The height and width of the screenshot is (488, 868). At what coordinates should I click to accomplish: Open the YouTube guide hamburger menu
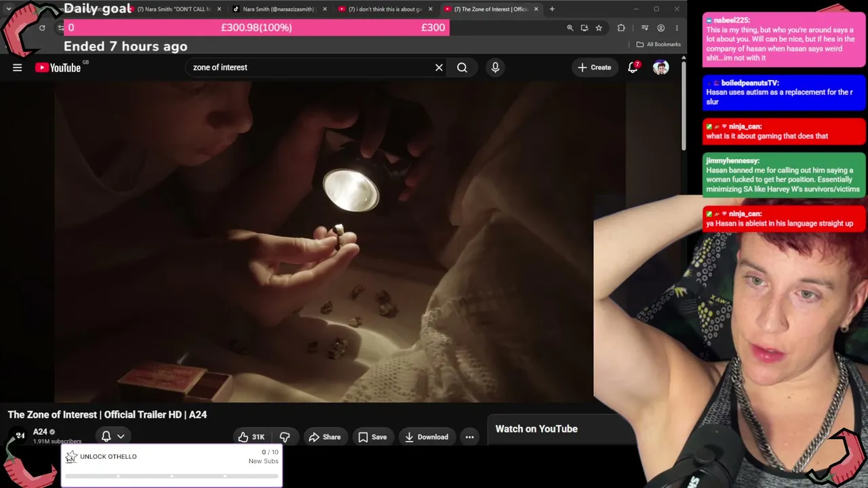(x=18, y=67)
